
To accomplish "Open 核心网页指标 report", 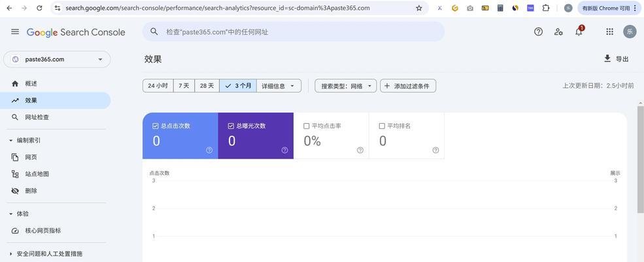I will point(56,231).
